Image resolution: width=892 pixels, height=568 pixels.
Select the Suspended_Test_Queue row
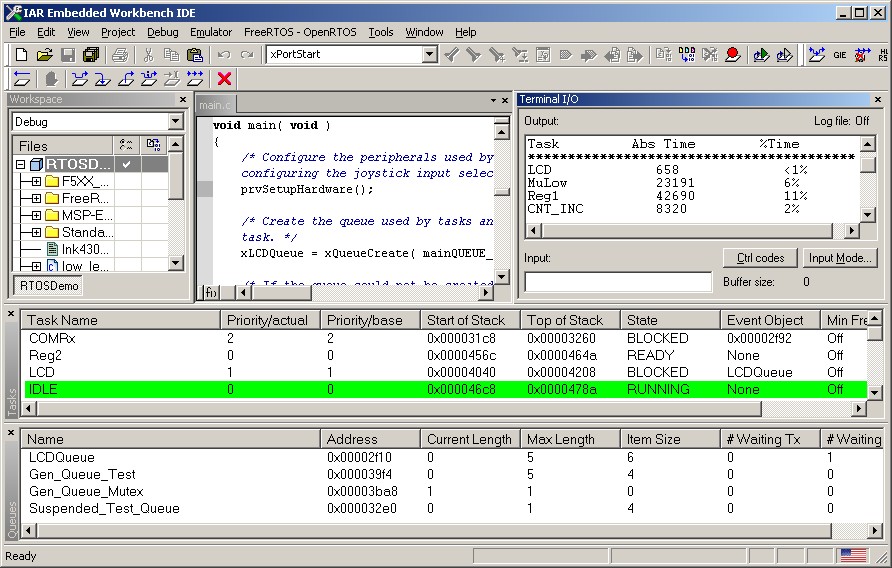452,508
